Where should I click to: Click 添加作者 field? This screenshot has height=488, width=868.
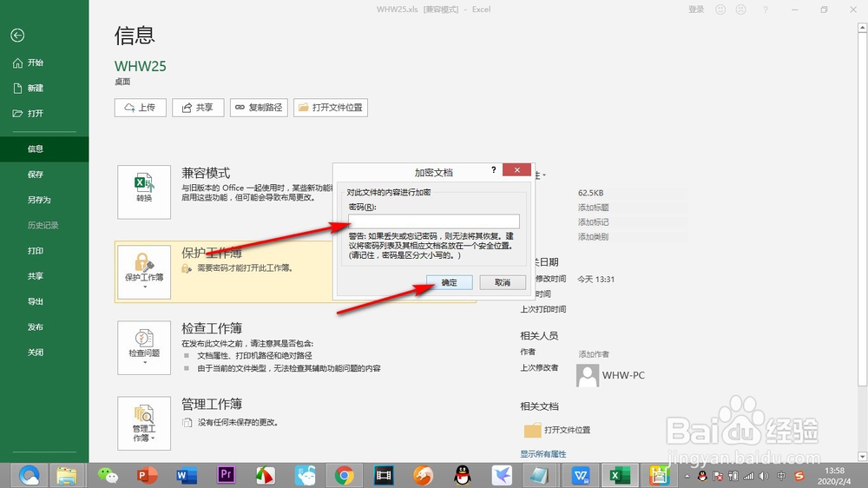coord(594,354)
